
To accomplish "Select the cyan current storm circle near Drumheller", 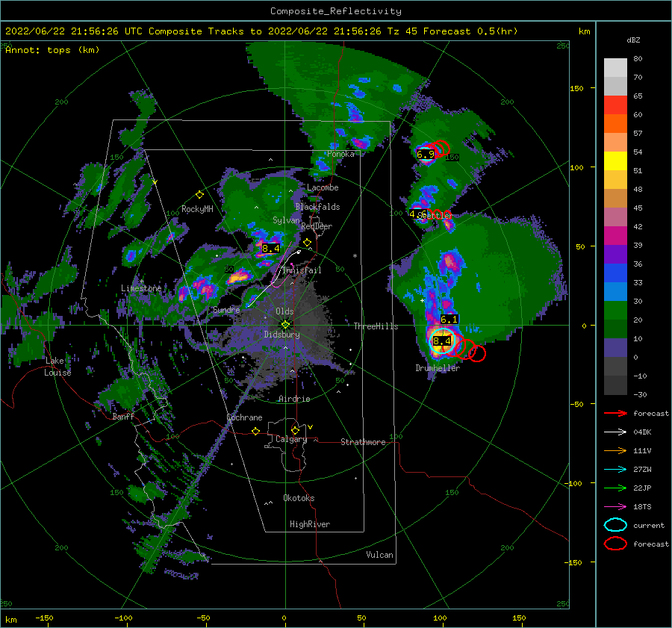I will coord(442,341).
